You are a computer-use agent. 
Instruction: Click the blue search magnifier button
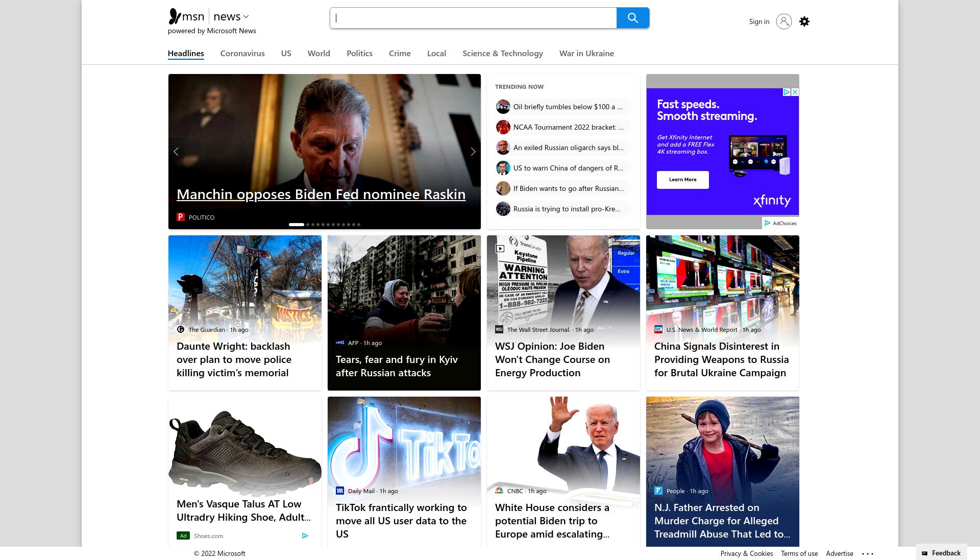click(633, 18)
